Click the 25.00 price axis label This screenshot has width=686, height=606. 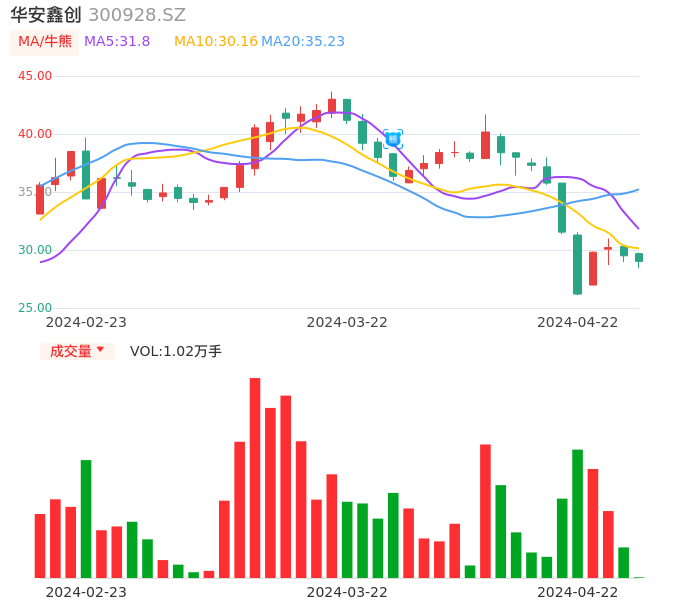(35, 308)
